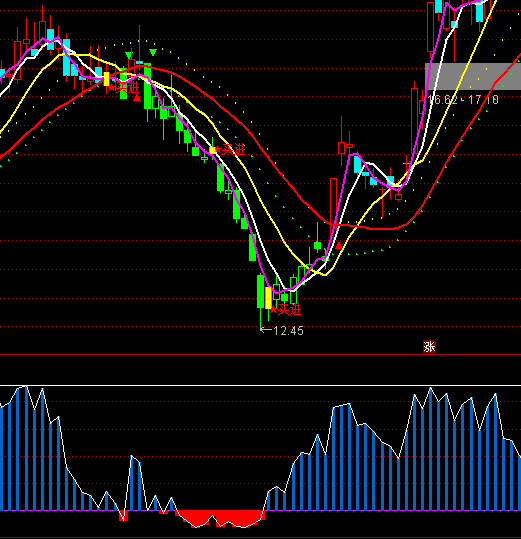
Task: Click the red 涨 badge icon
Action: click(x=429, y=346)
